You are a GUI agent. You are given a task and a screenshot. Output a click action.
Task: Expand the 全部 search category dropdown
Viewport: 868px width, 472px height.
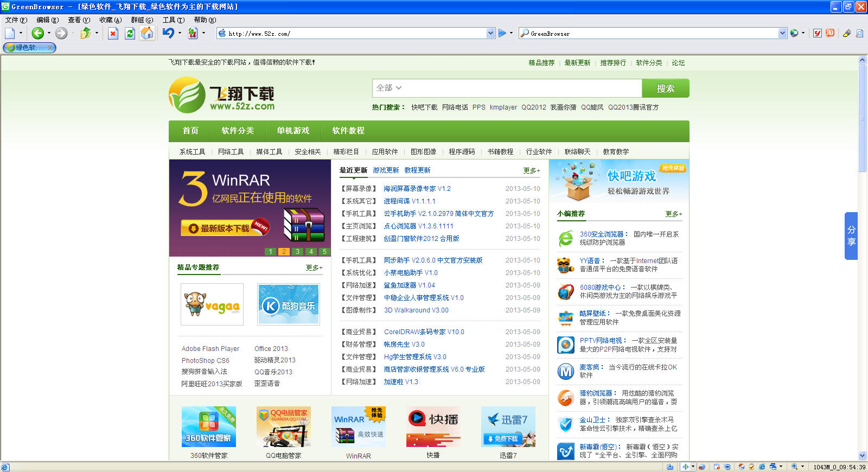click(x=389, y=88)
